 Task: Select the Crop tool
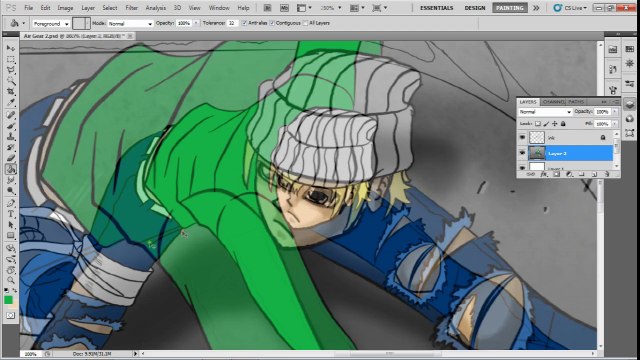(11, 91)
